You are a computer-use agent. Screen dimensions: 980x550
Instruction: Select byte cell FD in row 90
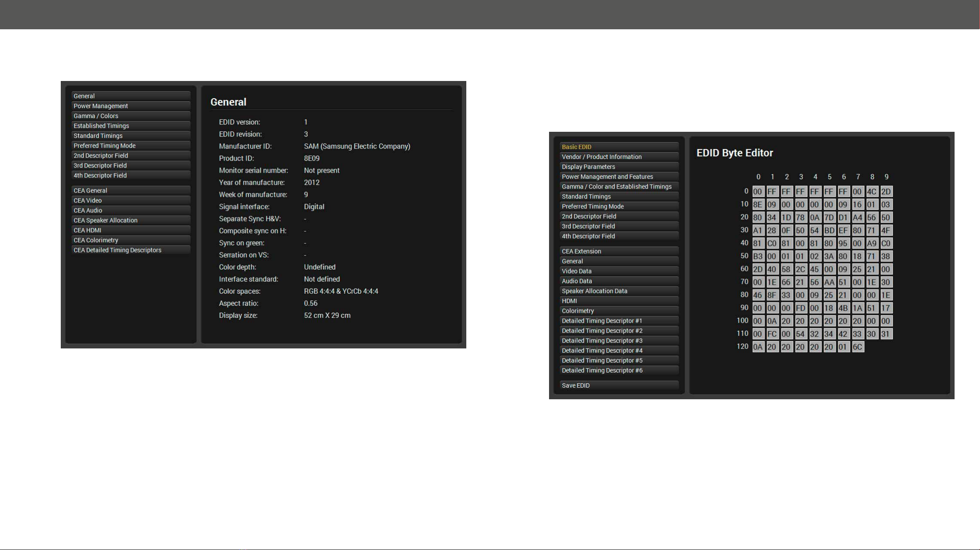[801, 308]
